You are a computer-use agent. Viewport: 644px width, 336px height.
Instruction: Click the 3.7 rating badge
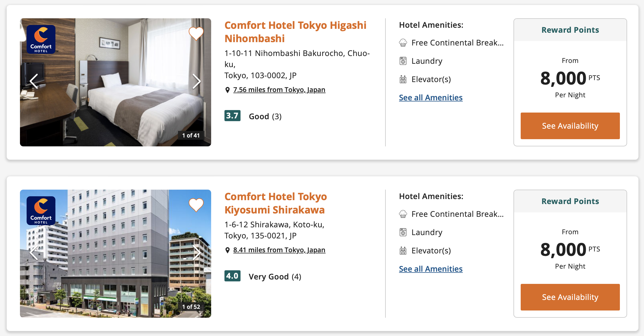pyautogui.click(x=232, y=116)
